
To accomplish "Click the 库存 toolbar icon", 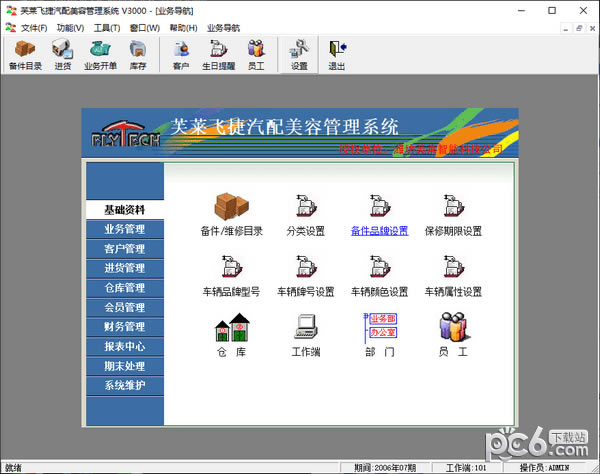I will [137, 53].
